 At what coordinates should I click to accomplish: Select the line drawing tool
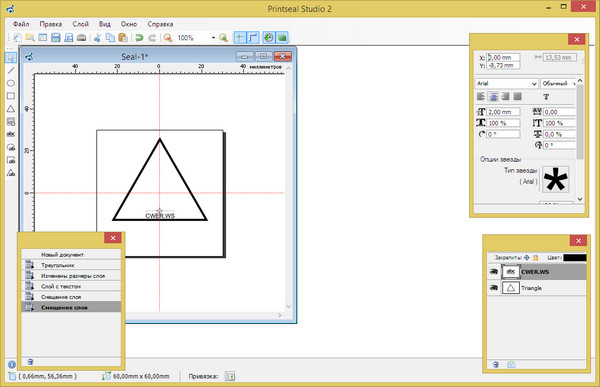[11, 70]
